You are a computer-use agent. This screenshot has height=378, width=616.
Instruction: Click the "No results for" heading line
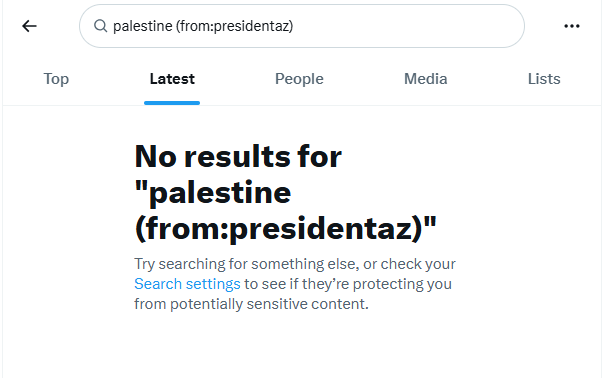coord(238,156)
